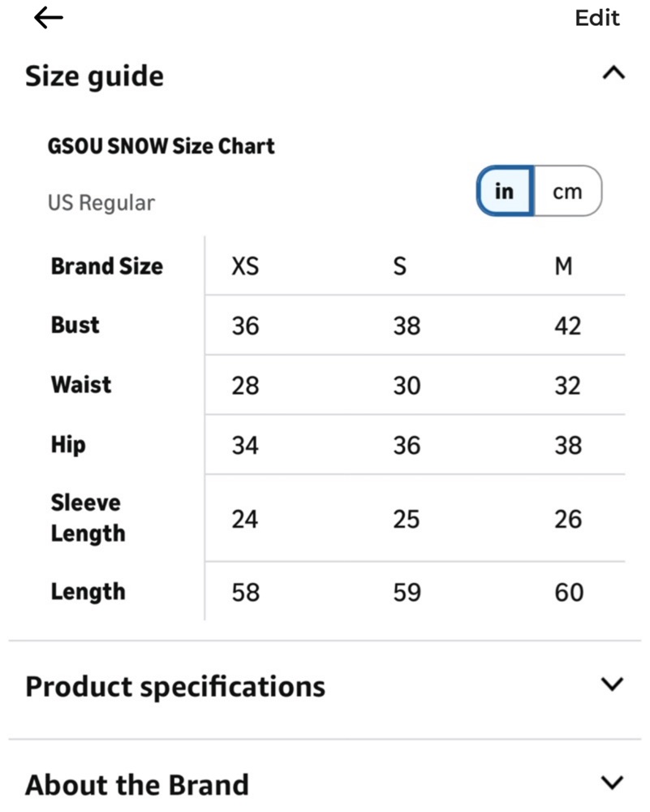This screenshot has width=650, height=812.
Task: Click the Bust row label
Action: pyautogui.click(x=75, y=326)
